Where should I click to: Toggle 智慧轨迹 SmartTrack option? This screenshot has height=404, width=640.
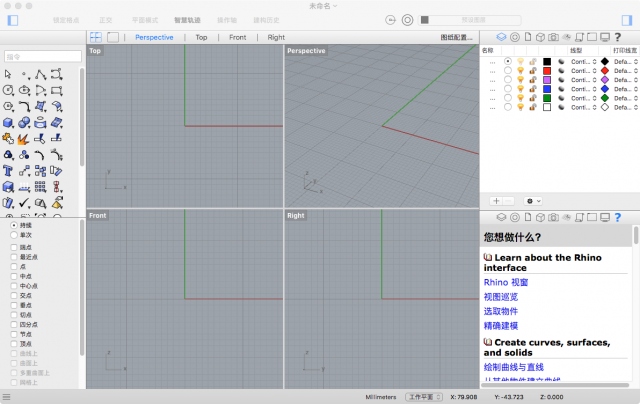click(x=187, y=20)
